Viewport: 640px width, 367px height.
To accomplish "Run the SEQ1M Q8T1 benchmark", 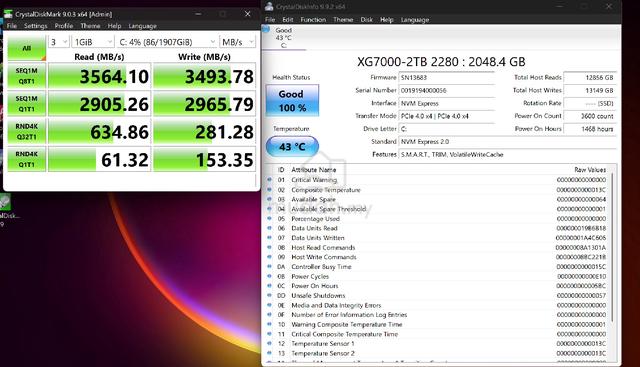I will coord(27,76).
